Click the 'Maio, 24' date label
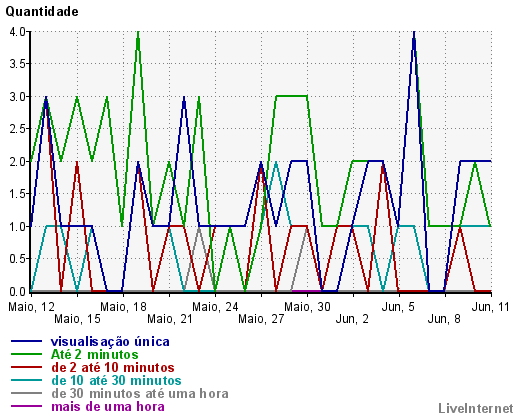 (215, 307)
